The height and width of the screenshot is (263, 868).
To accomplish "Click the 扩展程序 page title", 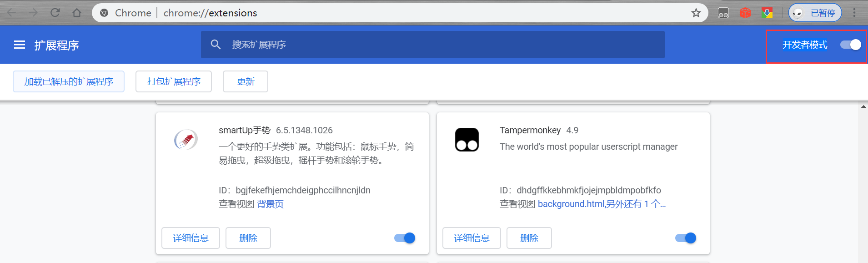I will point(56,45).
